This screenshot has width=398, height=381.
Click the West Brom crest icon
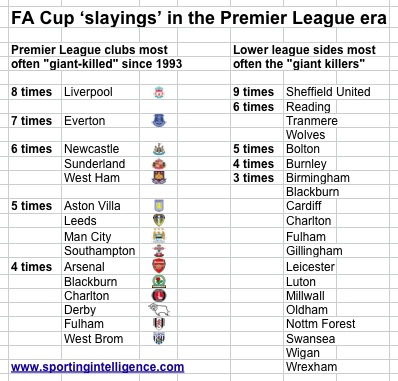[x=159, y=338]
